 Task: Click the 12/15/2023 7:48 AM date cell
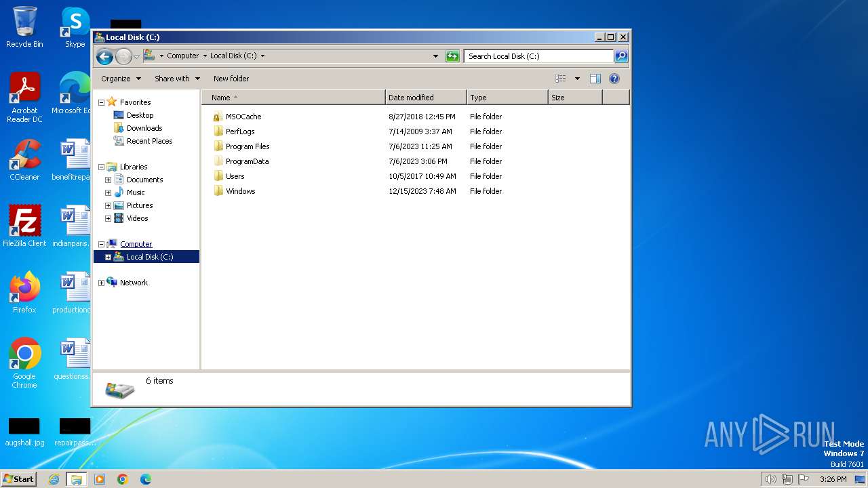pyautogui.click(x=422, y=191)
